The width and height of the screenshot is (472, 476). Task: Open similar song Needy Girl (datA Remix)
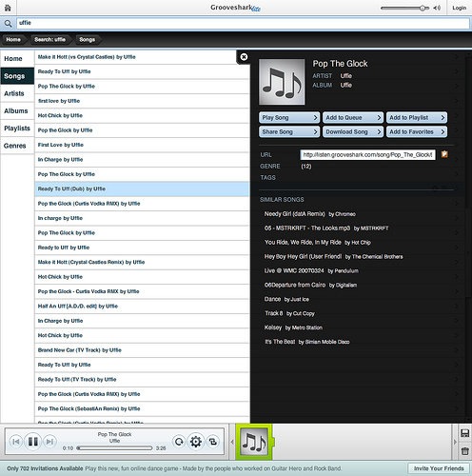click(x=310, y=214)
